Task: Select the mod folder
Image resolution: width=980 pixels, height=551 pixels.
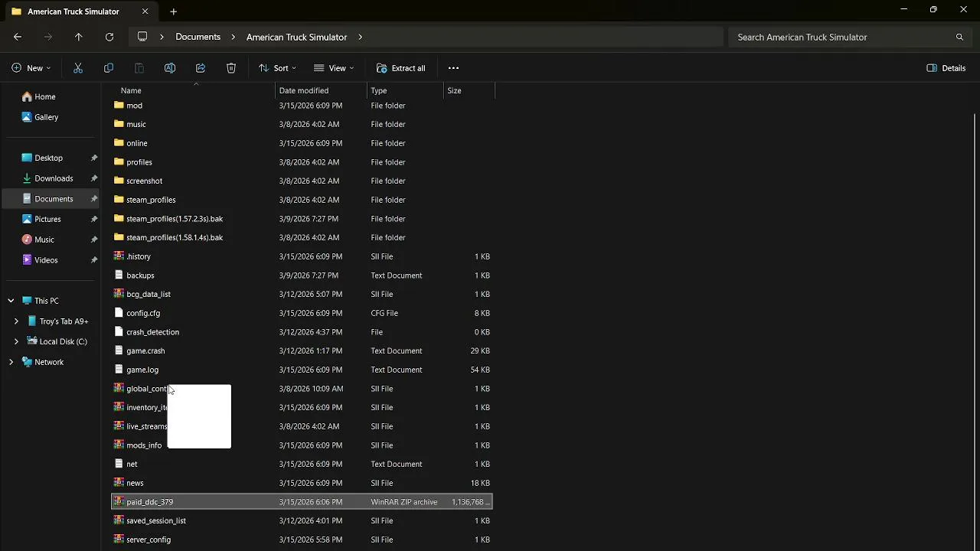Action: pos(302,106)
